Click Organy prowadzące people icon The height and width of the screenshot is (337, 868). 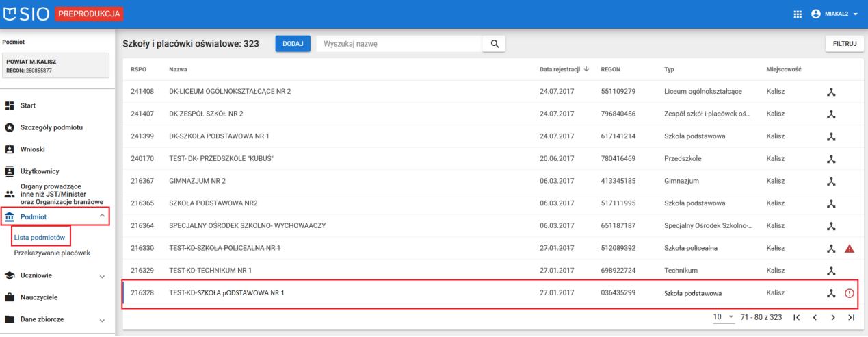pyautogui.click(x=10, y=194)
